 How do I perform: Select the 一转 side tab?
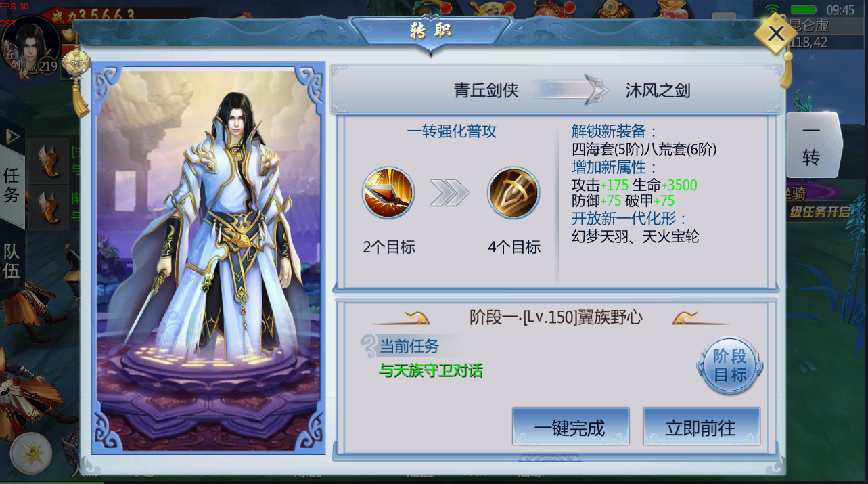coord(812,146)
